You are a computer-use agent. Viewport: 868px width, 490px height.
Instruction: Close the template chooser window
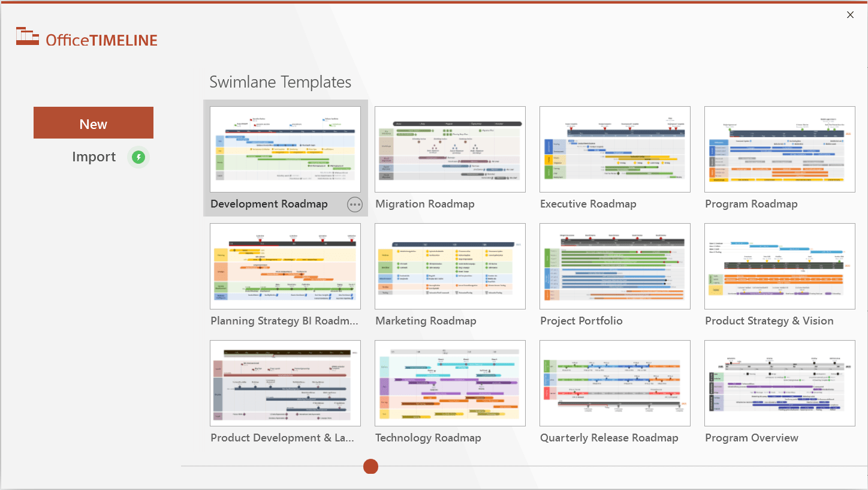pyautogui.click(x=850, y=14)
